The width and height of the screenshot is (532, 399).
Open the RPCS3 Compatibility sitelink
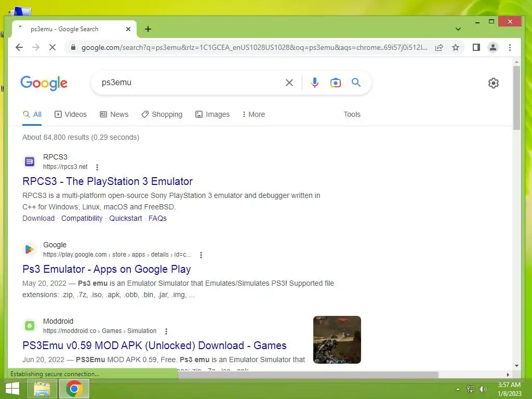(82, 218)
